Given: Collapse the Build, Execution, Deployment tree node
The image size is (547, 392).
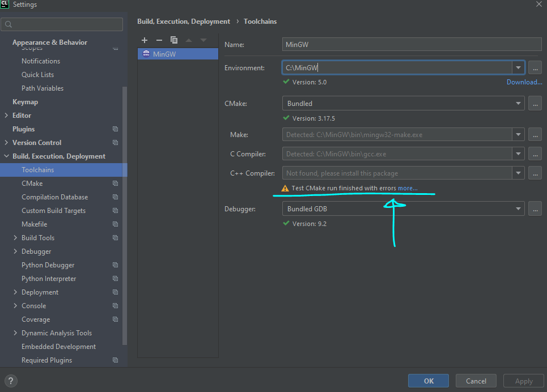Looking at the screenshot, I should (7, 156).
